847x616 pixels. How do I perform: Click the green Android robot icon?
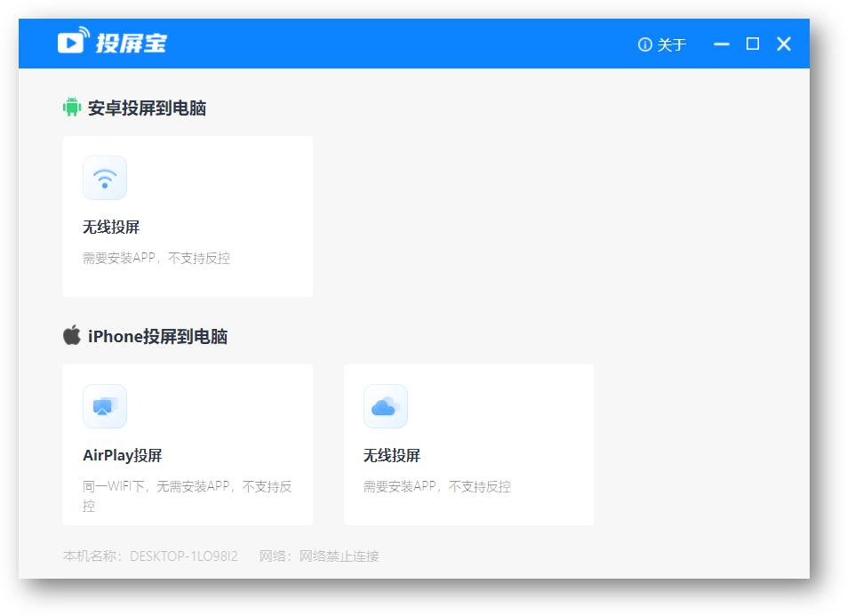click(72, 108)
